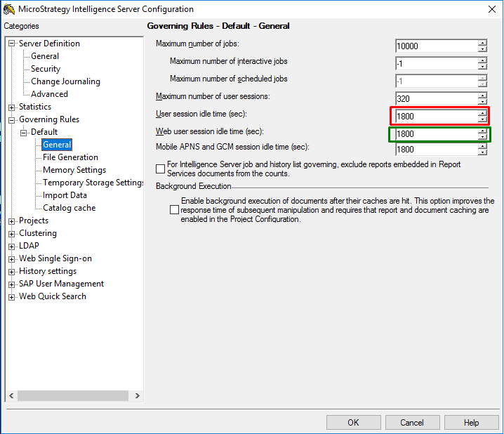
Task: Click the User session idle time field
Action: point(437,117)
